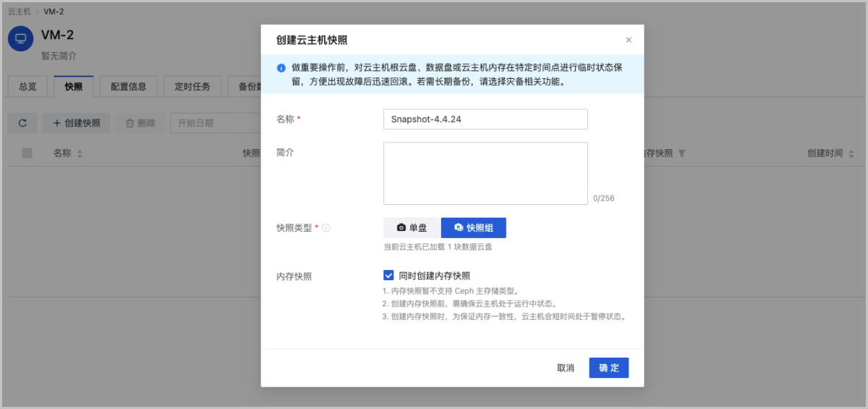Image resolution: width=868 pixels, height=409 pixels.
Task: Click the refresh icon button
Action: 22,123
